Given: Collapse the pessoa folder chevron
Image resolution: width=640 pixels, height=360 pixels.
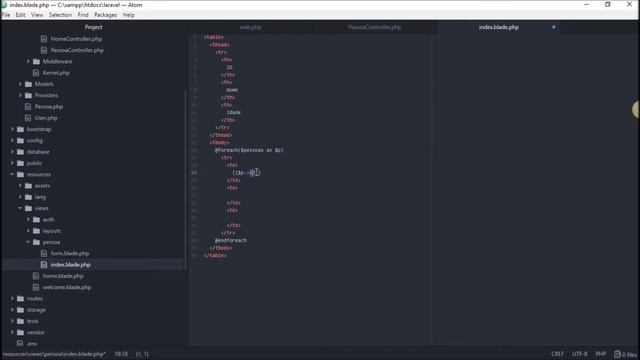Looking at the screenshot, I should tap(28, 242).
